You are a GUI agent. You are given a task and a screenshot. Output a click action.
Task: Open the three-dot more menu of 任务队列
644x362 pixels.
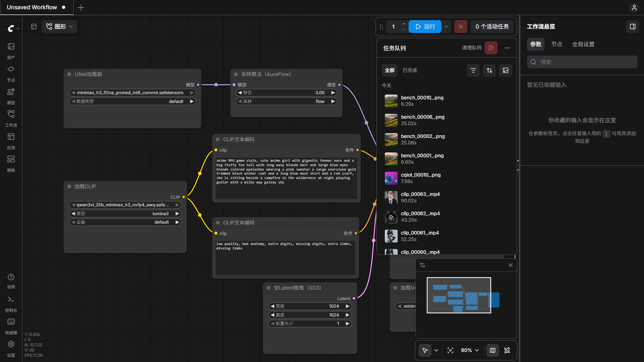pyautogui.click(x=507, y=48)
